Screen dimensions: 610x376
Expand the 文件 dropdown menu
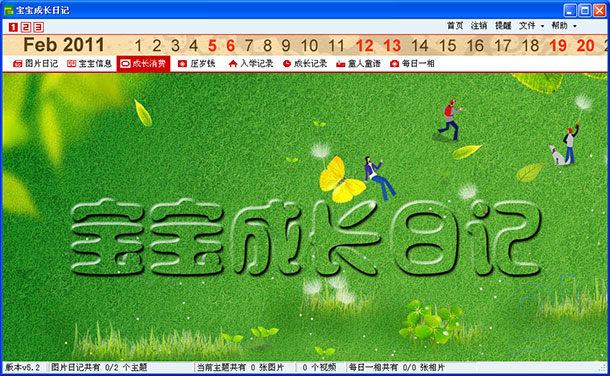click(531, 26)
